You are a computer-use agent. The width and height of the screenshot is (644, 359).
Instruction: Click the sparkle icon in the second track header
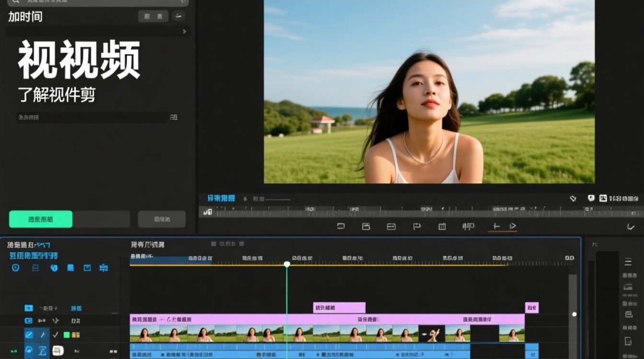pos(55,321)
